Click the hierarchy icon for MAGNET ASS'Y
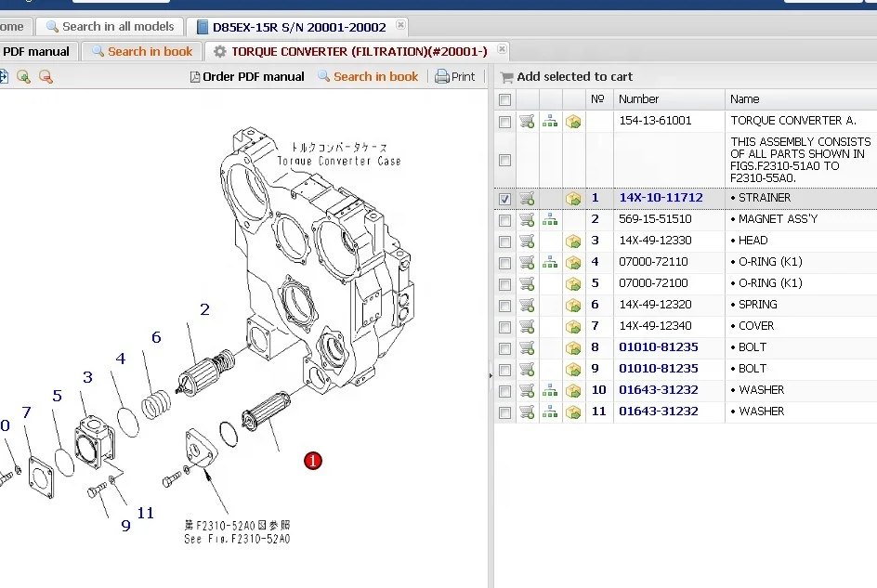The image size is (877, 588). coord(550,219)
